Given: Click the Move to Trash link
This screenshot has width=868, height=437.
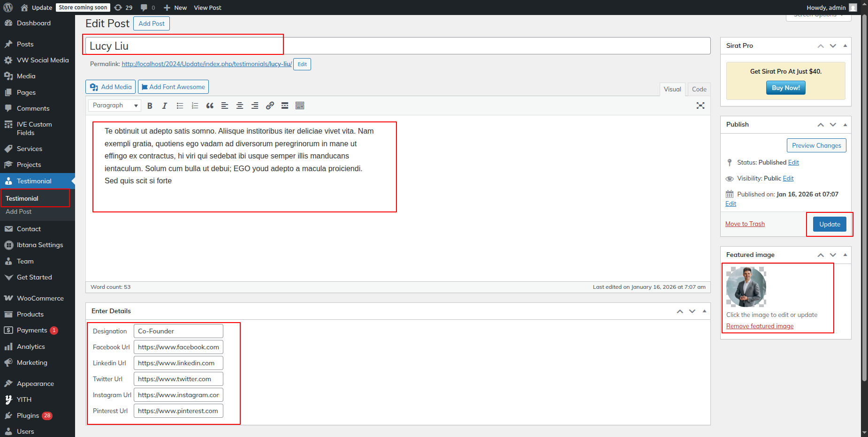Looking at the screenshot, I should click(745, 224).
